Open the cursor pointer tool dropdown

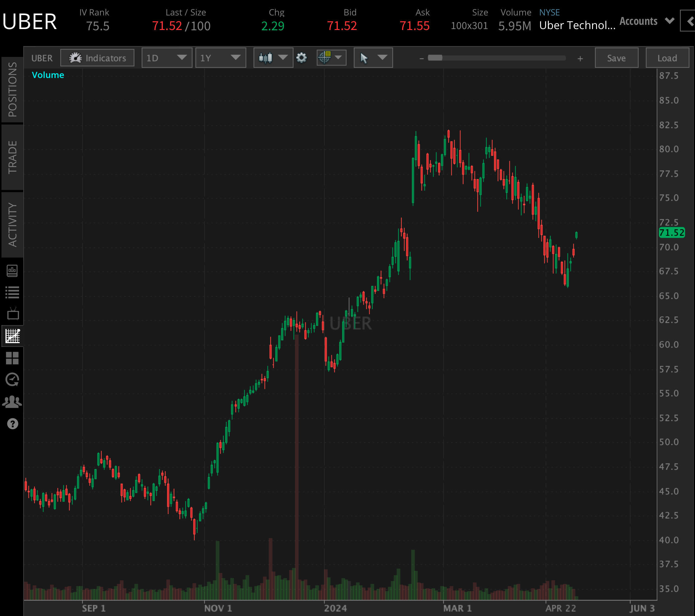click(x=373, y=58)
